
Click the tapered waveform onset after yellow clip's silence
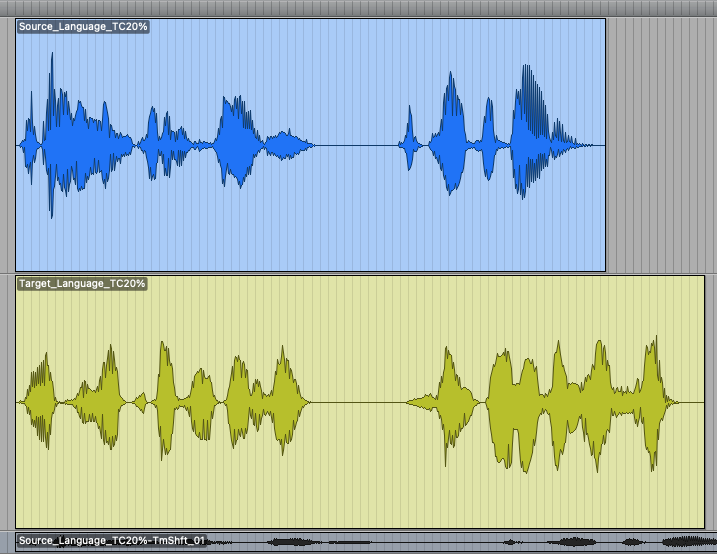pos(422,402)
